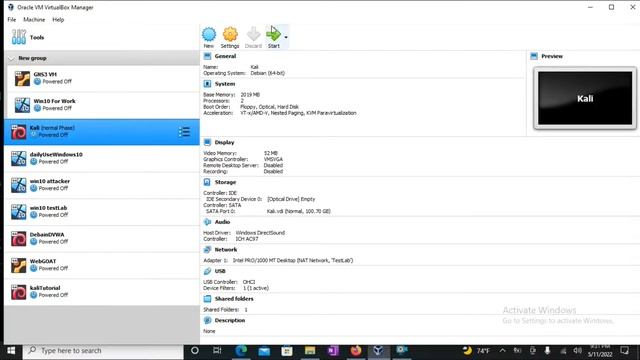Click Kali.vdi storage attachment text
The width and height of the screenshot is (640, 360).
click(299, 211)
